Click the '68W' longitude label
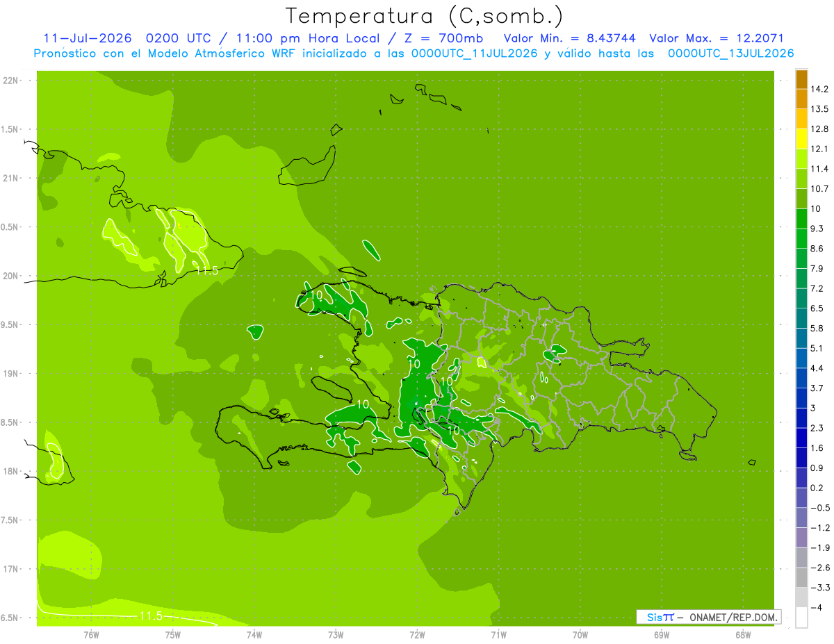This screenshot has width=834, height=644. pos(743,635)
